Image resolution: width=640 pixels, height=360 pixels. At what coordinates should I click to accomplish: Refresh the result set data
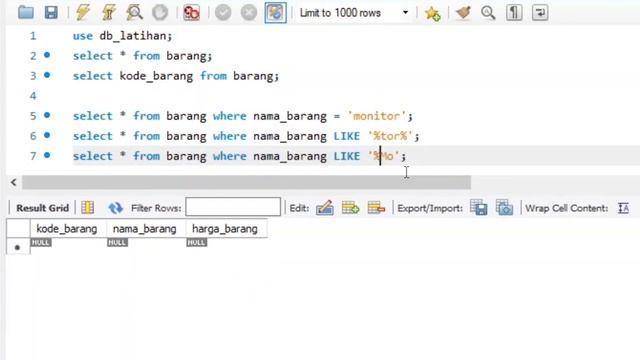(116, 208)
